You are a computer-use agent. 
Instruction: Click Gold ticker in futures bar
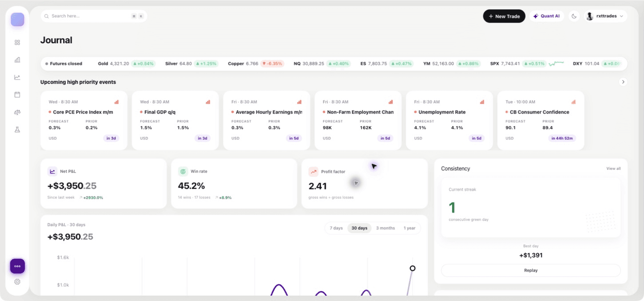126,63
